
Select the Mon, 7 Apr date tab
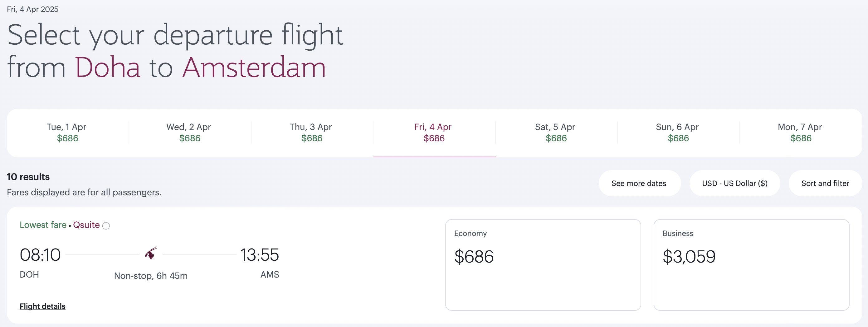(x=801, y=133)
